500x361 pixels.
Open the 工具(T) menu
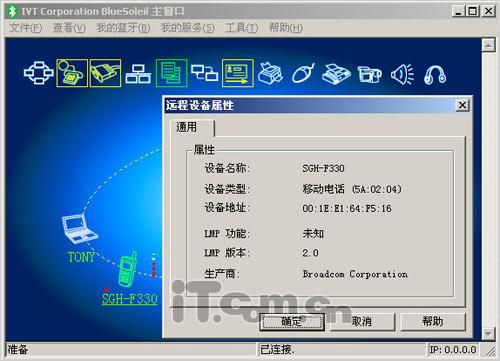[x=242, y=28]
